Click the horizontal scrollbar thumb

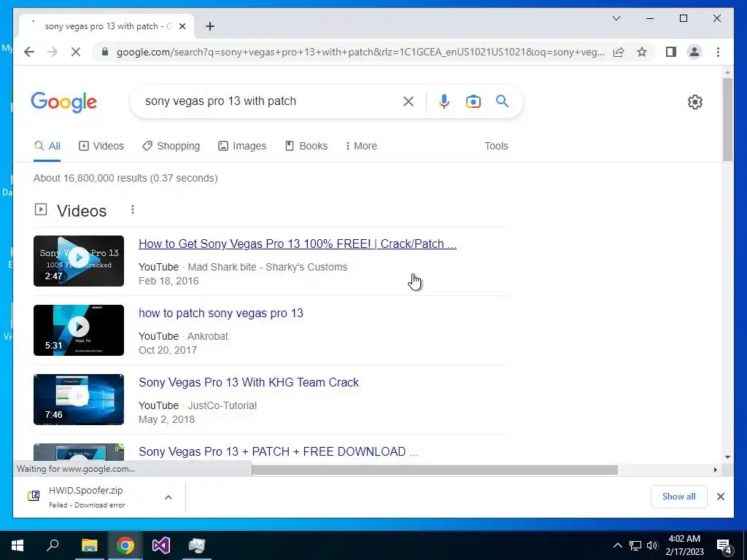[x=435, y=470]
